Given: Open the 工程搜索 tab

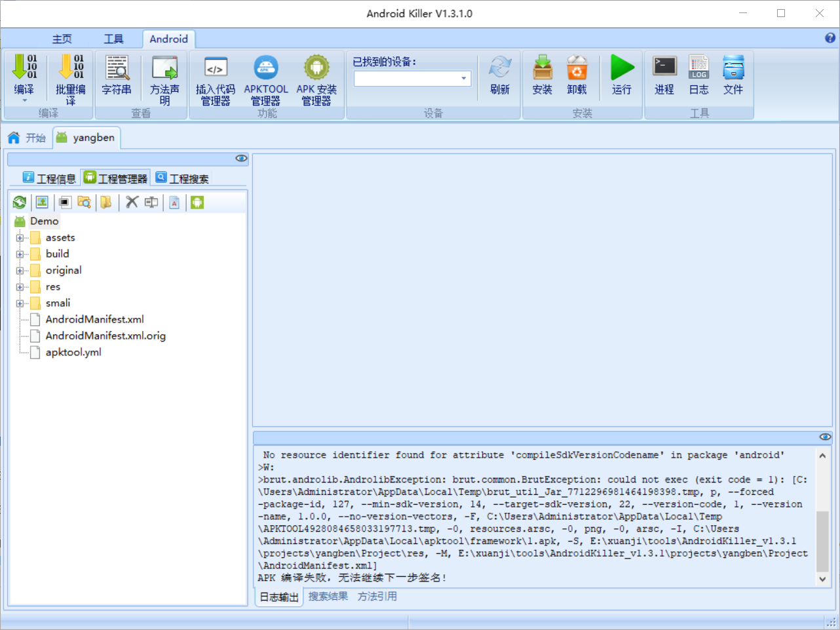Looking at the screenshot, I should pyautogui.click(x=183, y=178).
